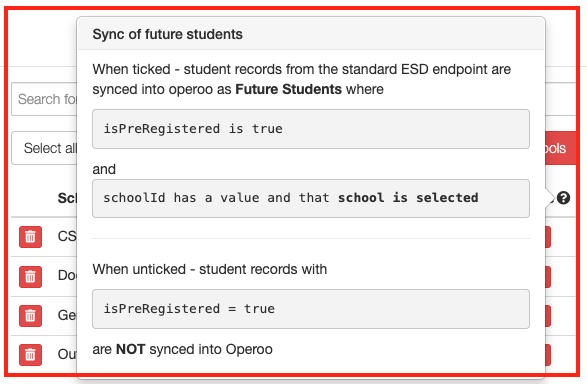Click the red control at right of Do row
587x384 pixels.
pyautogui.click(x=548, y=277)
